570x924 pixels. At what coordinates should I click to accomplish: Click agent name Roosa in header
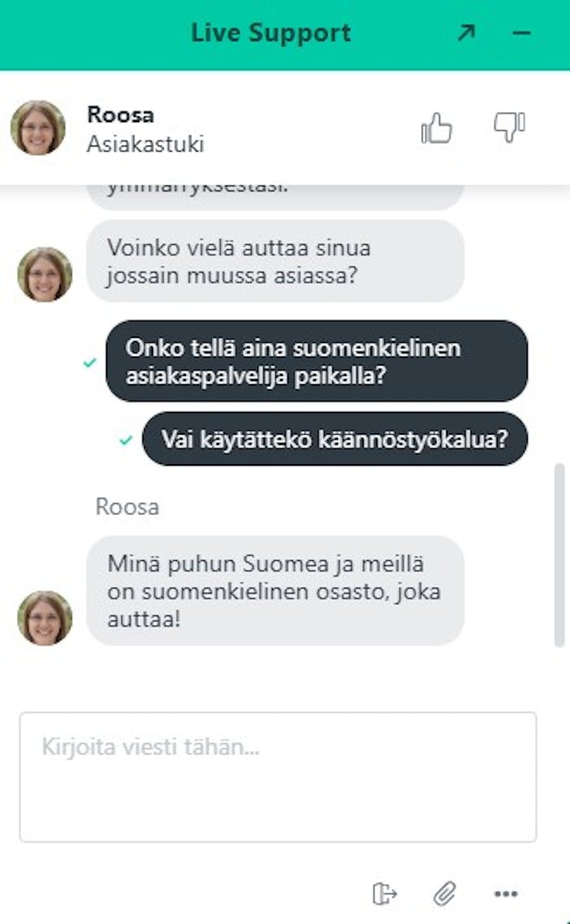point(121,114)
